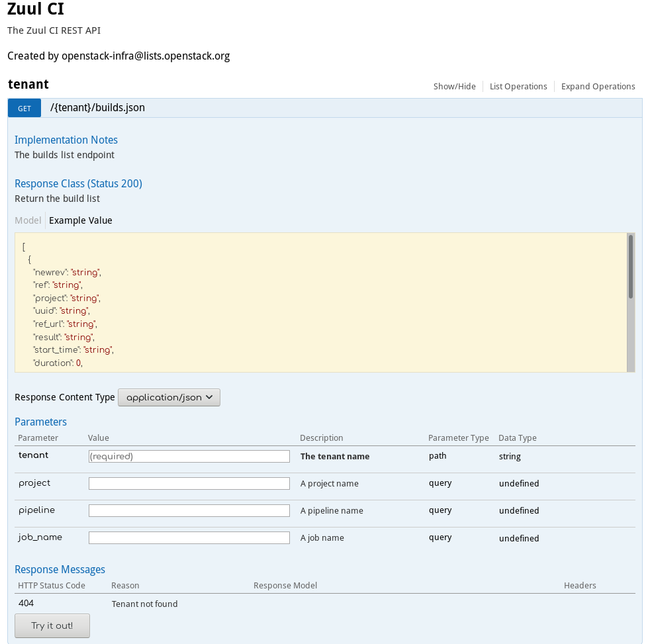Click the job_name value input field
This screenshot has width=650, height=644.
point(189,538)
